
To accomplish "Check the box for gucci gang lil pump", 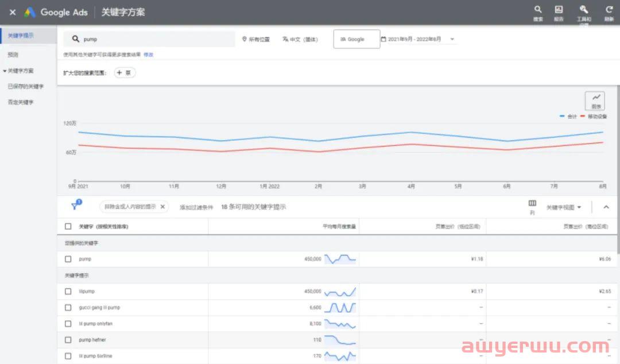I will 68,307.
